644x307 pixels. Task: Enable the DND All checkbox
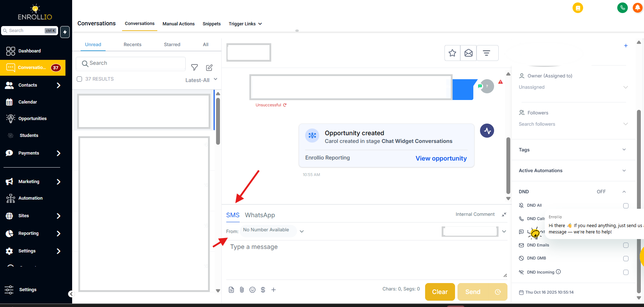point(626,206)
